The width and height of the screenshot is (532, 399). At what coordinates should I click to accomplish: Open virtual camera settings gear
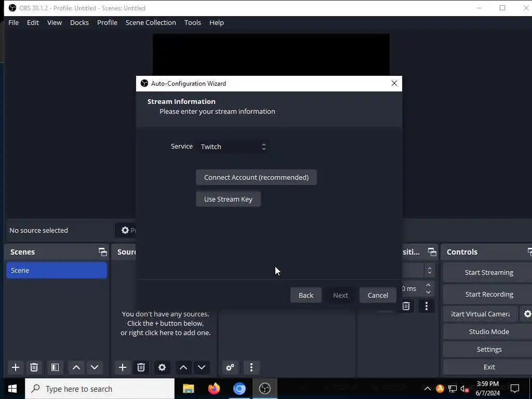coord(527,314)
